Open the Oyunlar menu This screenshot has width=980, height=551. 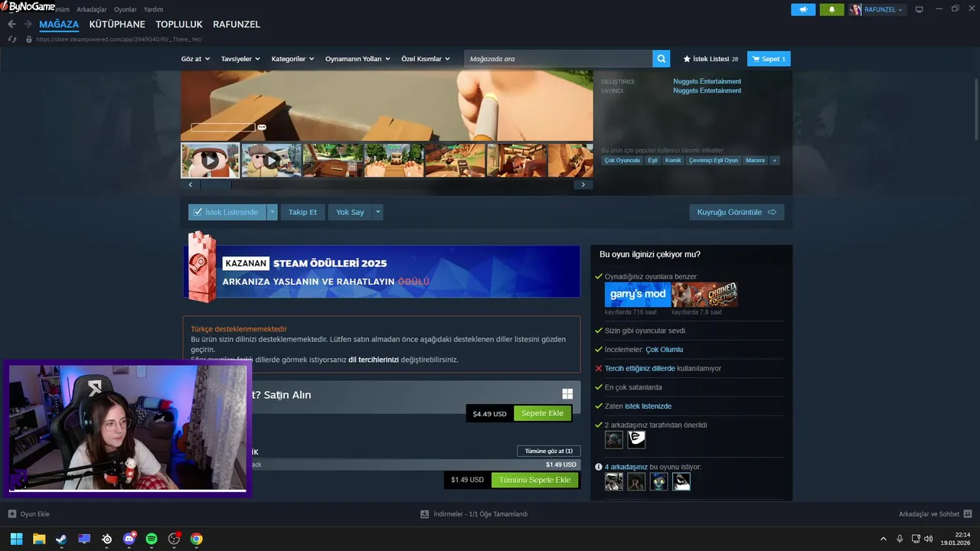[x=125, y=9]
